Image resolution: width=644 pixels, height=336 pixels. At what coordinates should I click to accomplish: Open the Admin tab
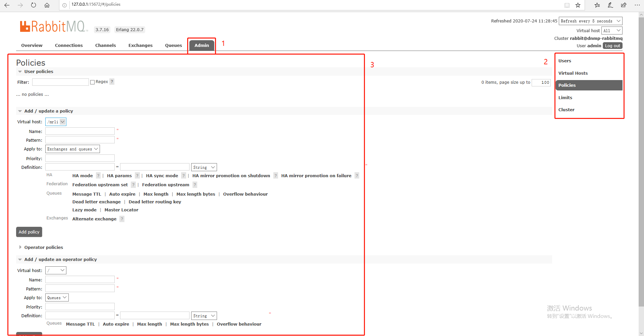202,45
